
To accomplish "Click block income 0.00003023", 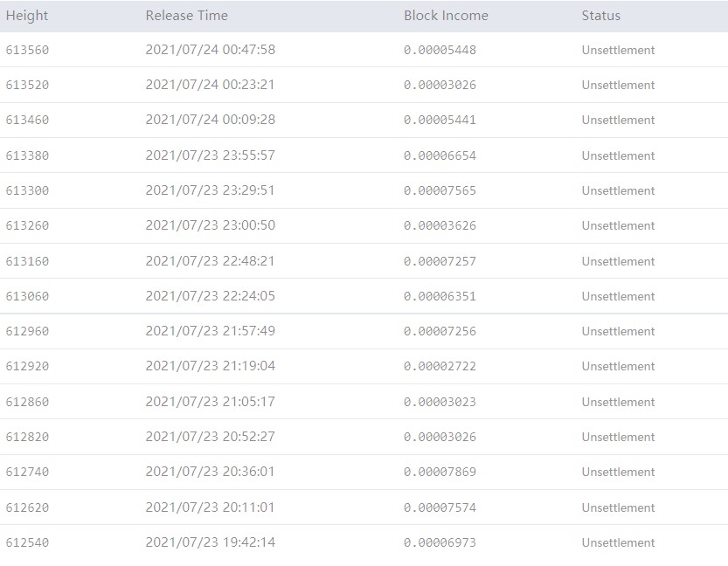I will click(x=440, y=403).
